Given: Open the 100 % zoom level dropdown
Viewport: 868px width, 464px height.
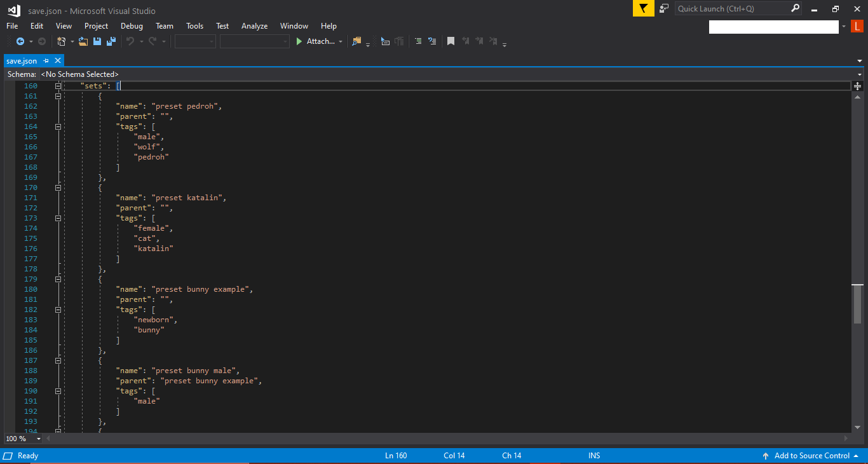Looking at the screenshot, I should point(39,439).
